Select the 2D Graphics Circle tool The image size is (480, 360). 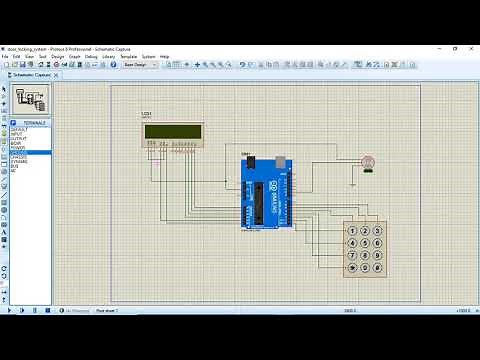4,210
